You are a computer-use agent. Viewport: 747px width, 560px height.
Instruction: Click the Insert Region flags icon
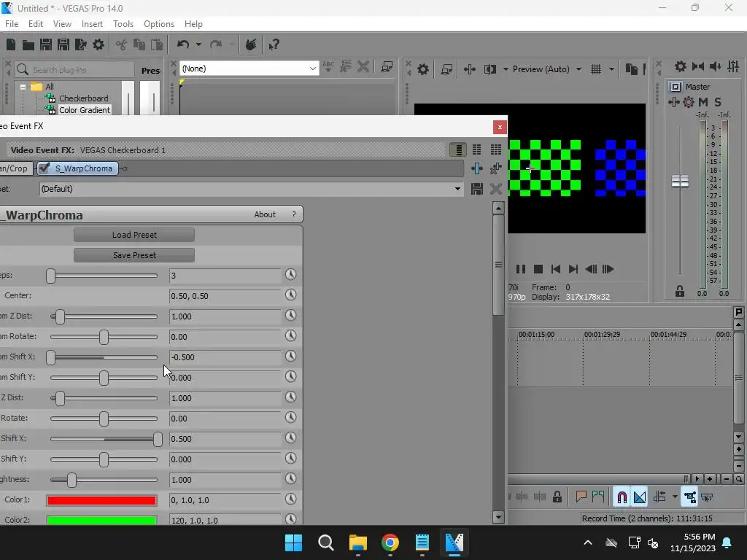pyautogui.click(x=598, y=497)
